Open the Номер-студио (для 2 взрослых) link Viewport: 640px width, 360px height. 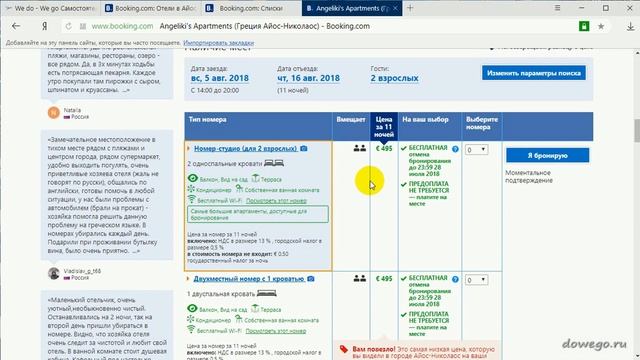(246, 149)
